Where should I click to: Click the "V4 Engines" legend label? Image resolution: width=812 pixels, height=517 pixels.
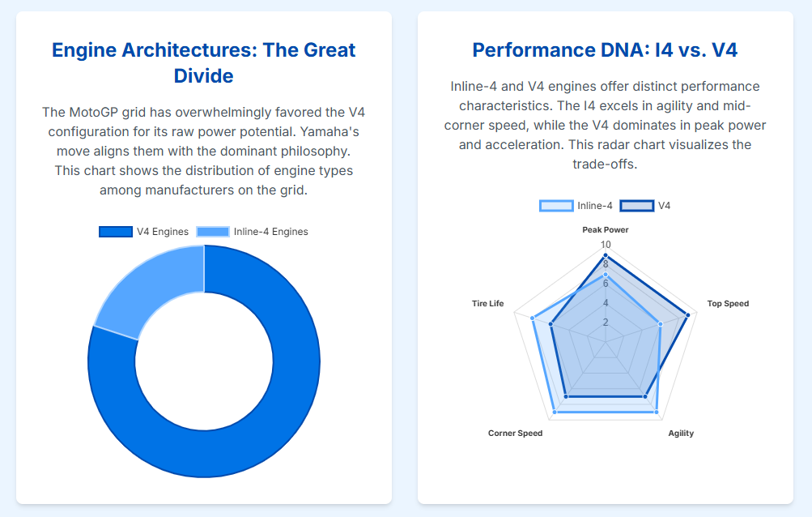(x=162, y=232)
